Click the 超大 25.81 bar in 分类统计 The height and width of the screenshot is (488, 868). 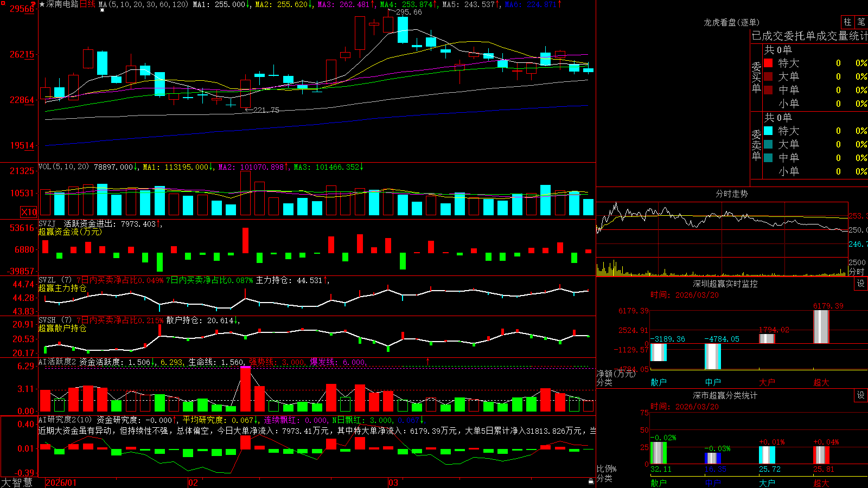821,455
